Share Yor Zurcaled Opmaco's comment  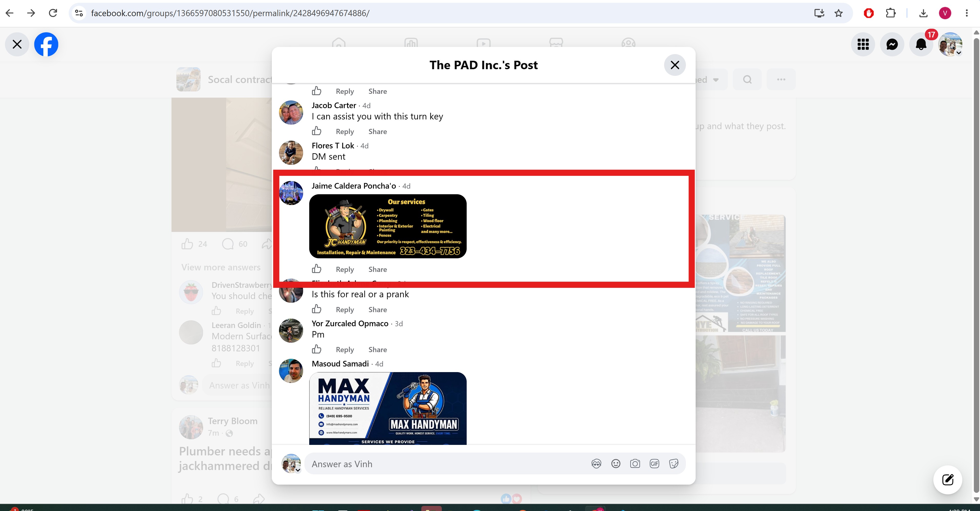[x=377, y=349]
